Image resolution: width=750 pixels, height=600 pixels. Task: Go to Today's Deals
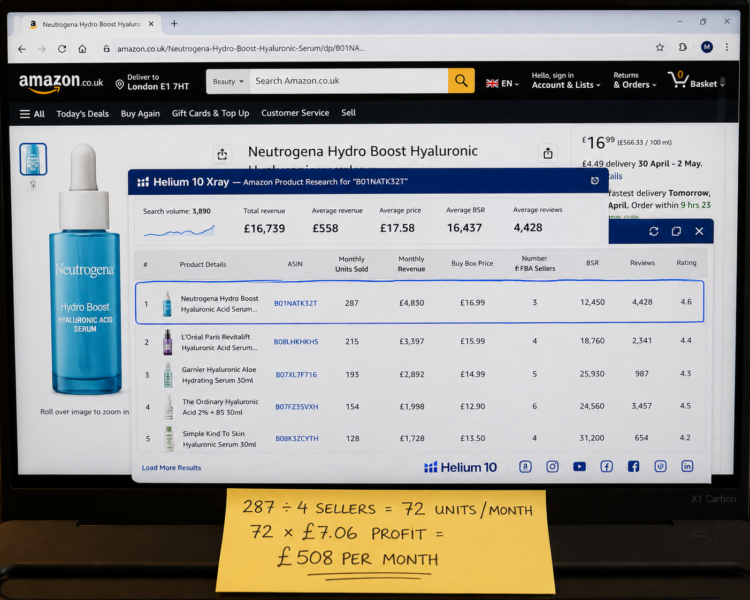(x=83, y=114)
